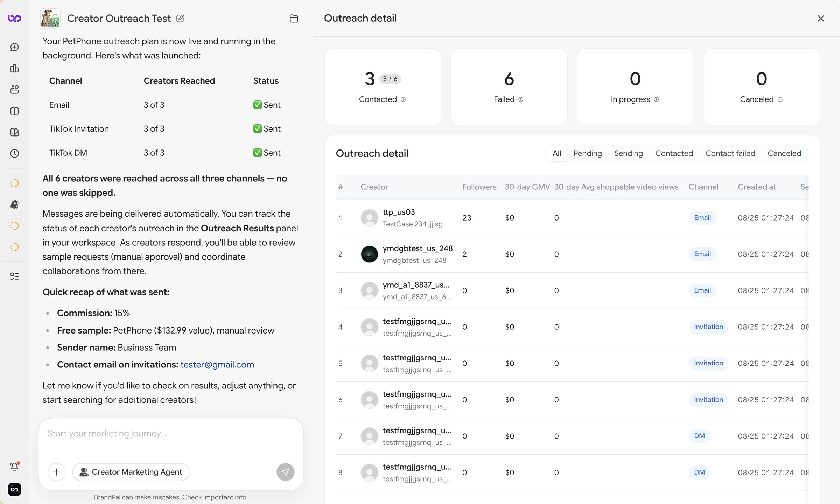Open the creators icon in sidebar

14,90
